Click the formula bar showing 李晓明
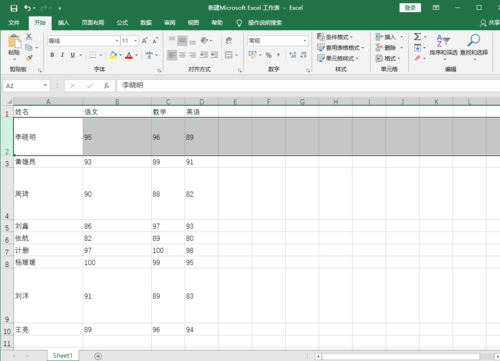The image size is (500, 361). click(x=308, y=86)
